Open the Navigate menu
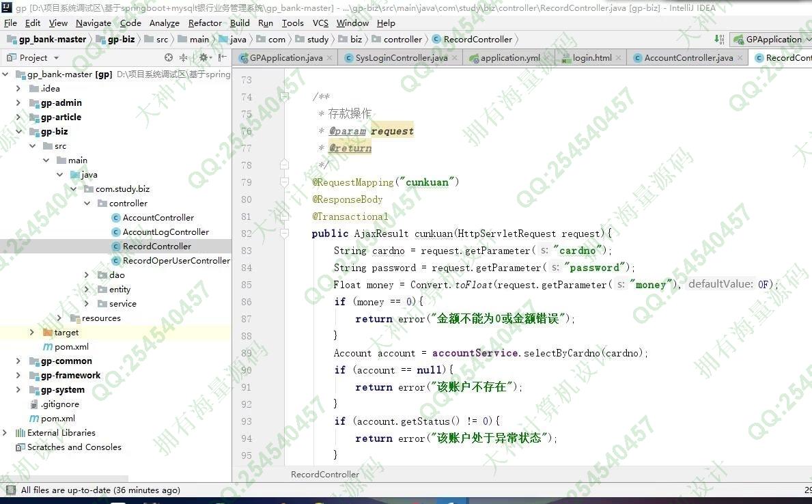The image size is (812, 504). [x=93, y=23]
